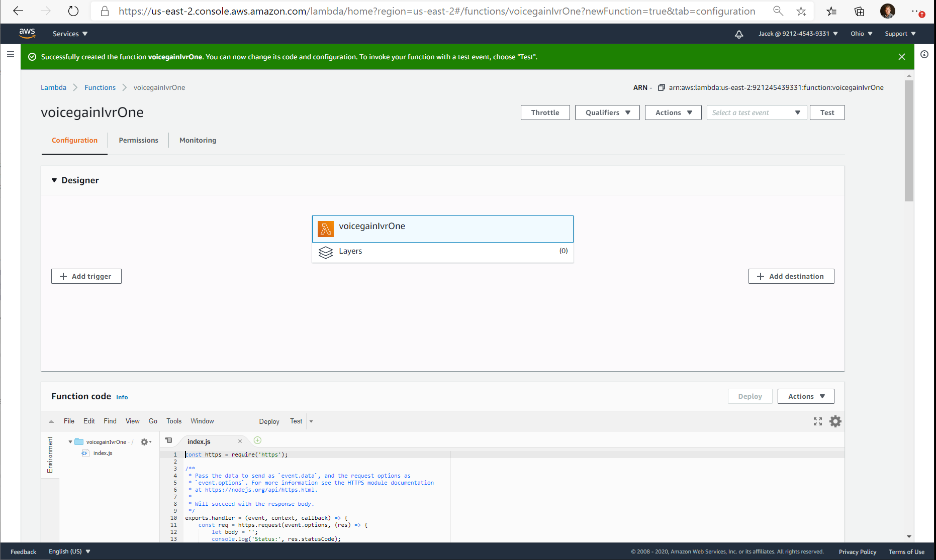
Task: Open the Jacek account dropdown
Action: 798,34
